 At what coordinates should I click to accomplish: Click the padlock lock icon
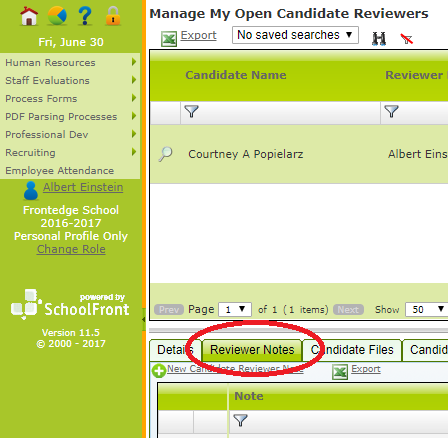coord(113,16)
